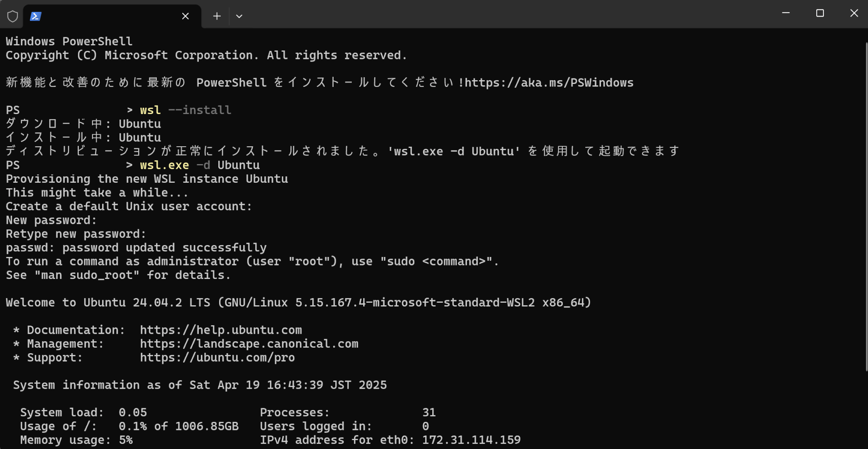The width and height of the screenshot is (868, 449).
Task: Click the Welcome to Ubuntu 24.04.2 line
Action: point(298,302)
